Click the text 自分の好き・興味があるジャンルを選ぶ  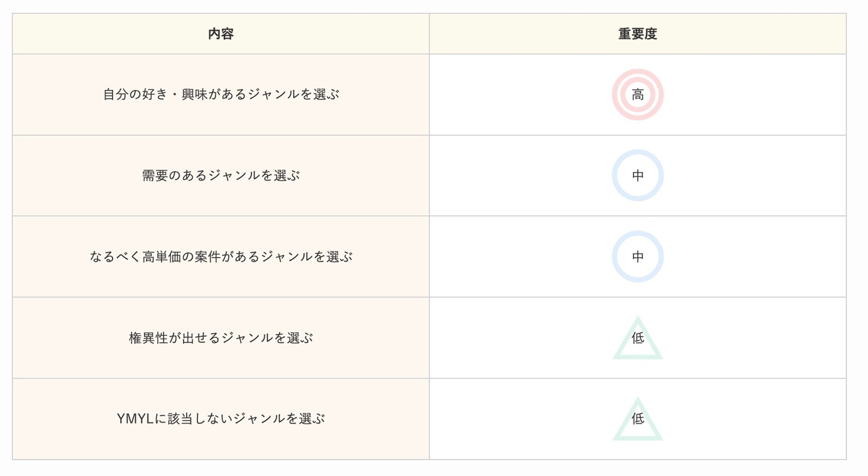(221, 95)
